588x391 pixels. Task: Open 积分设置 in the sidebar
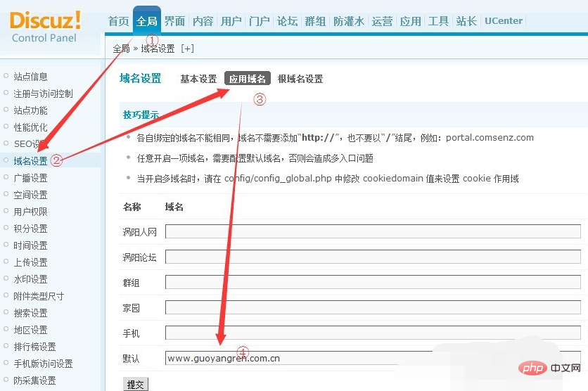coord(30,229)
